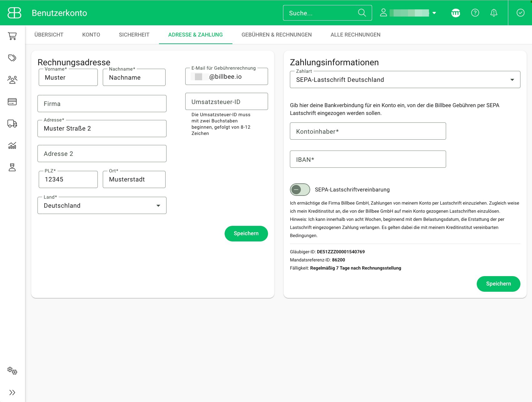Open the ALLE RECHNUNGEN tab

(355, 35)
